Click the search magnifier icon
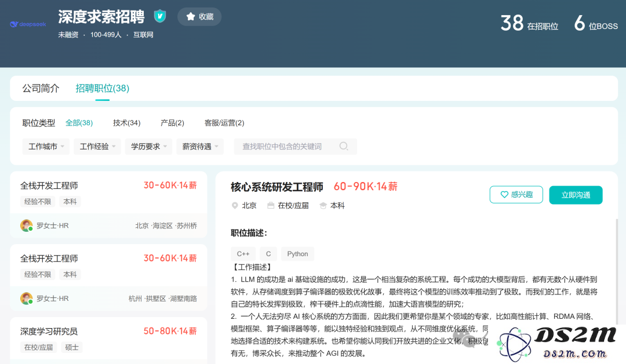Image resolution: width=626 pixels, height=364 pixels. [x=344, y=146]
